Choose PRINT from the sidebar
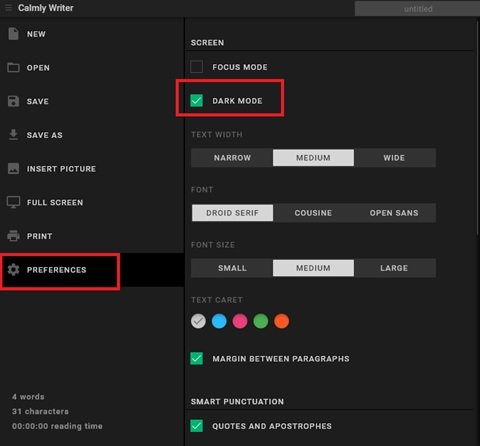This screenshot has height=446, width=480. (92, 236)
